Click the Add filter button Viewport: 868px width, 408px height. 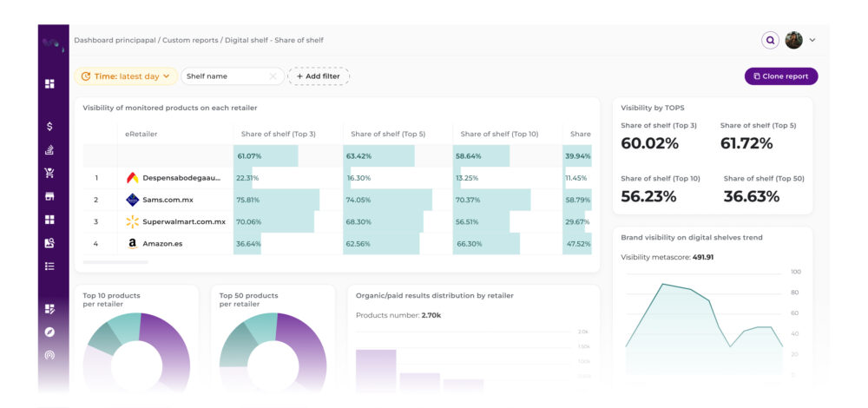click(x=319, y=76)
